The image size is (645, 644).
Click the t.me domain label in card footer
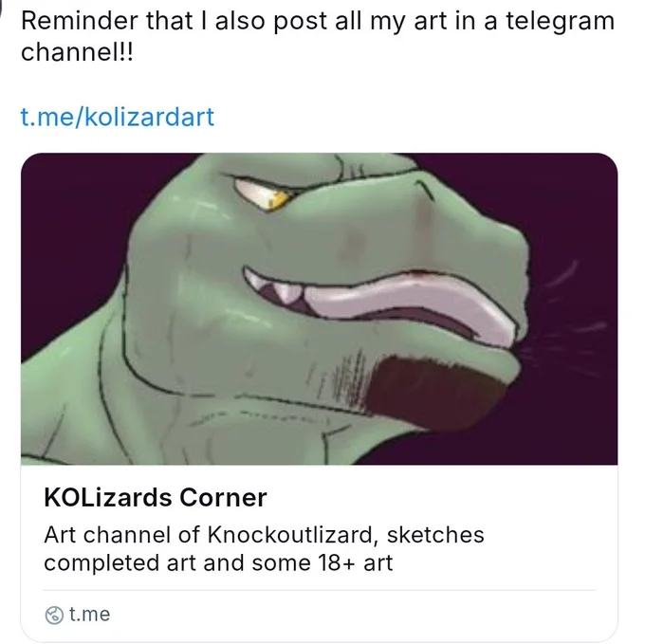click(x=90, y=615)
